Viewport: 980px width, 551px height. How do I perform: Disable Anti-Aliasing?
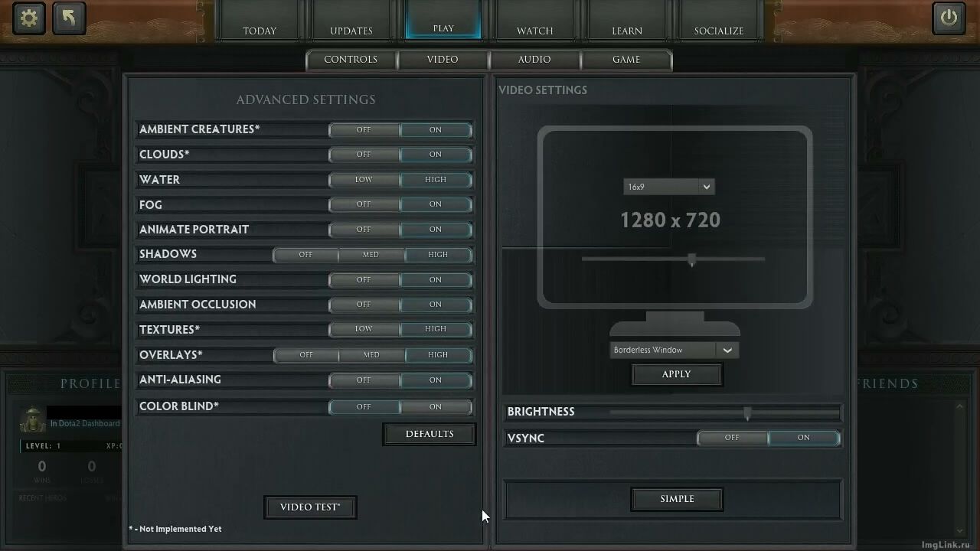coord(364,380)
